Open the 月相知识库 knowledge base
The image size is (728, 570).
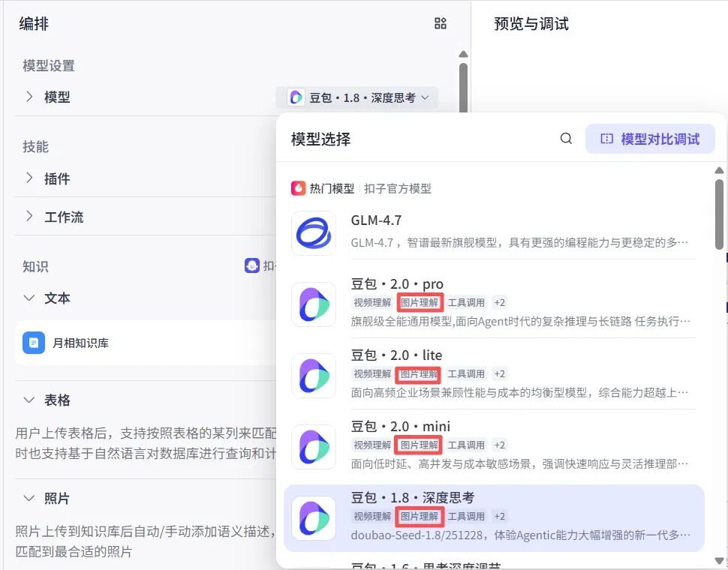click(x=146, y=343)
